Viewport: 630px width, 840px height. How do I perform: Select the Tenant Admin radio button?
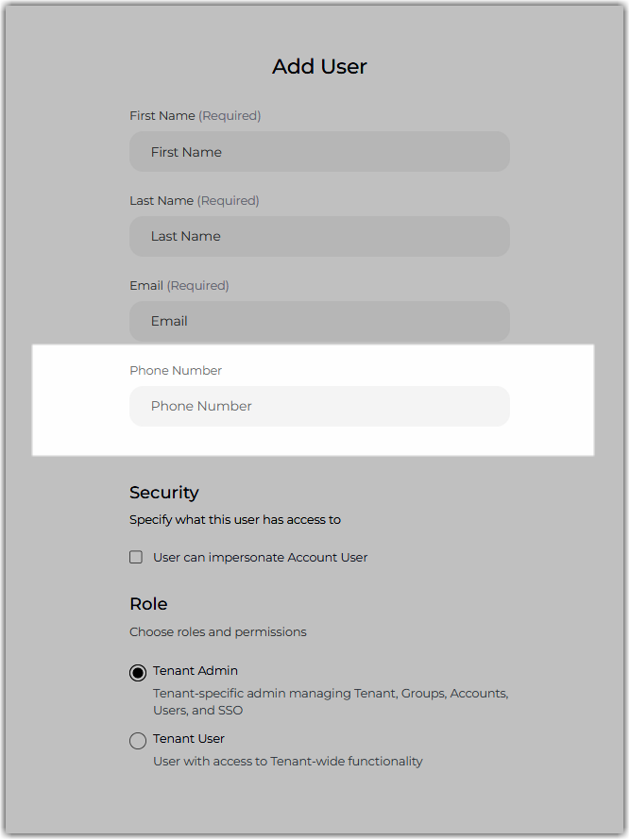(x=138, y=673)
